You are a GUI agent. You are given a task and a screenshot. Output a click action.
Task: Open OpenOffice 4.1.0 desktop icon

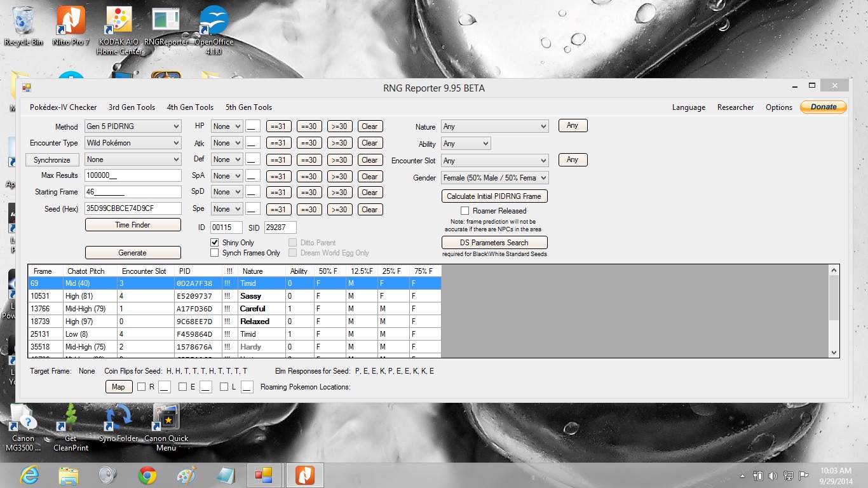[x=214, y=22]
